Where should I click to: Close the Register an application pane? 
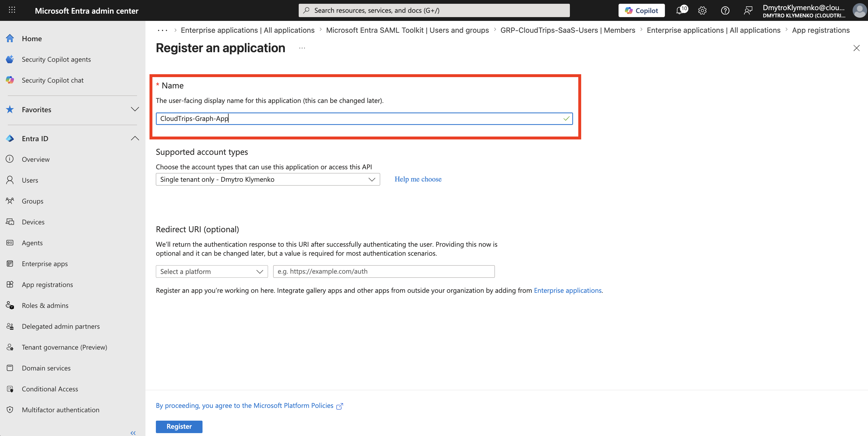pyautogui.click(x=856, y=48)
